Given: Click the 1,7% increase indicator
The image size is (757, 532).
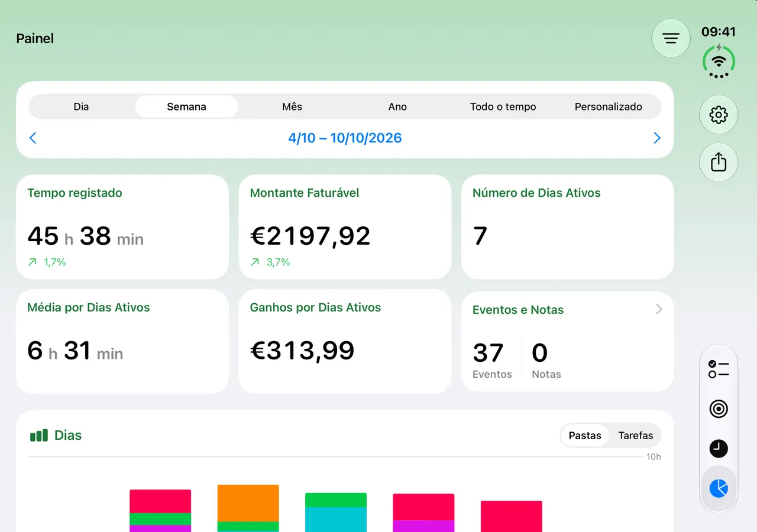Looking at the screenshot, I should pyautogui.click(x=47, y=262).
